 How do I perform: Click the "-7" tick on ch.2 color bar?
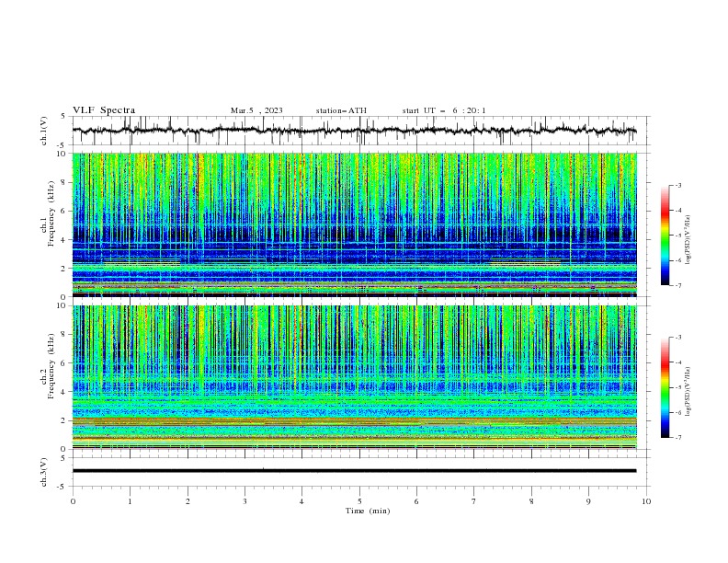(677, 438)
